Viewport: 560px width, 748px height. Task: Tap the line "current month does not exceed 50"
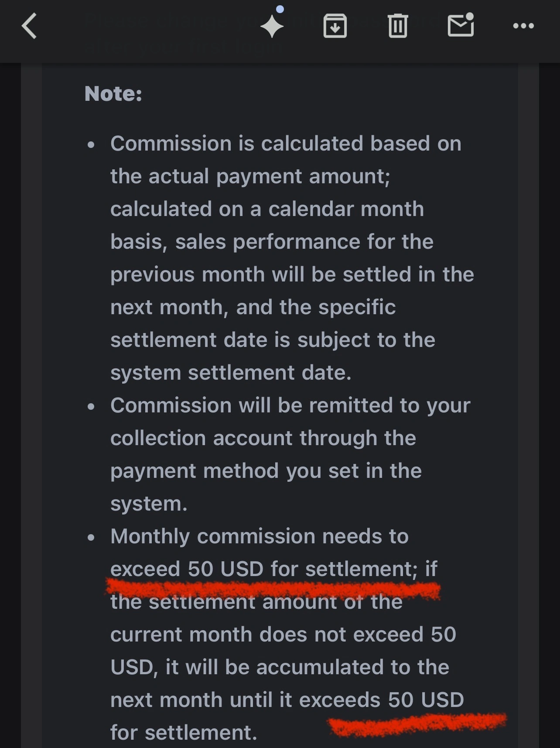(283, 635)
